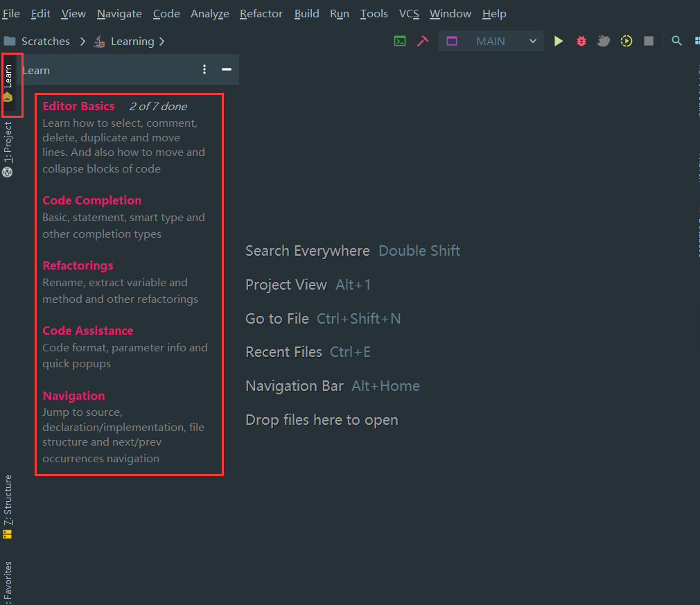
Task: Open Search Everywhere via the magnifier icon
Action: click(x=676, y=41)
